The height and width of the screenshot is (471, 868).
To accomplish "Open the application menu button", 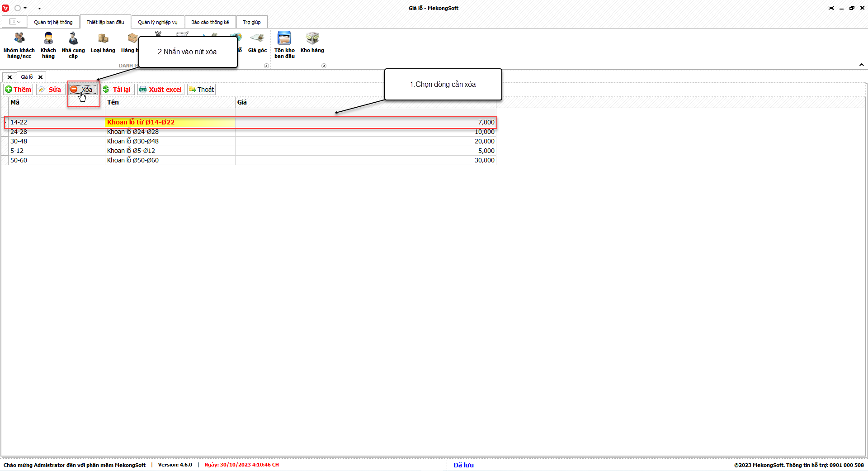I will point(14,22).
